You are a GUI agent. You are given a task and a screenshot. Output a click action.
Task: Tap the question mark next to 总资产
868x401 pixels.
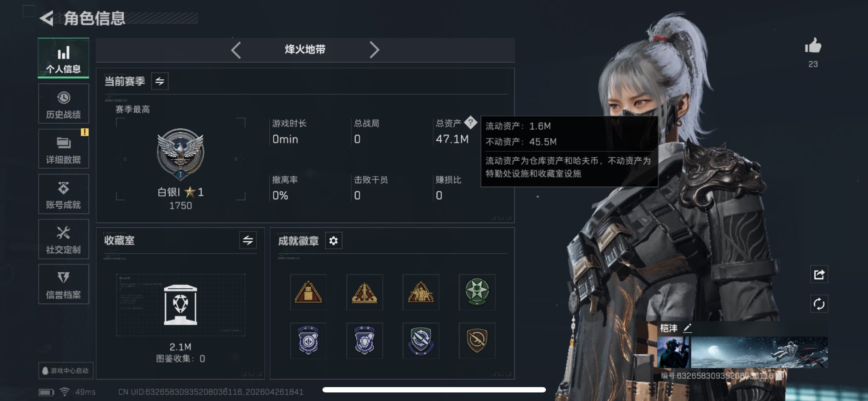tap(470, 123)
